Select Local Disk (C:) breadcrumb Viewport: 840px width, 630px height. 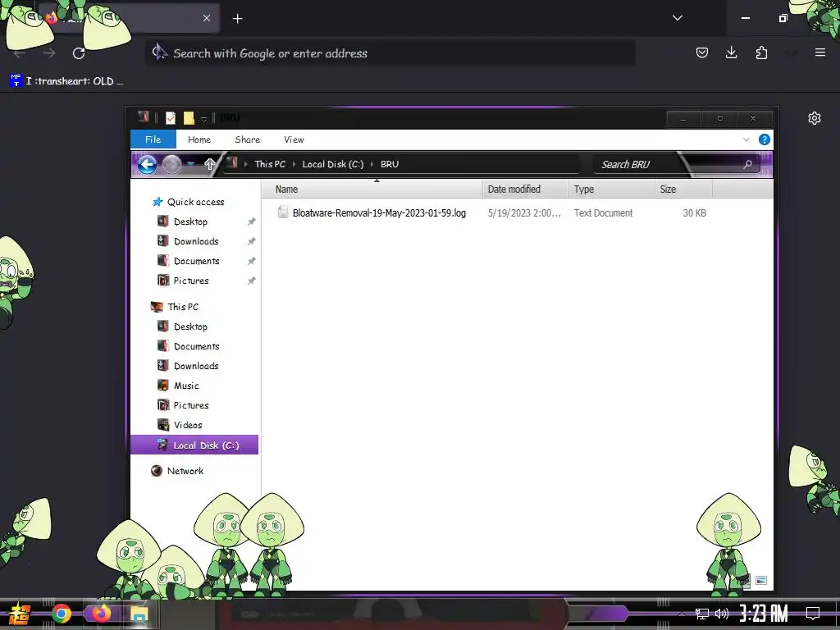tap(333, 164)
